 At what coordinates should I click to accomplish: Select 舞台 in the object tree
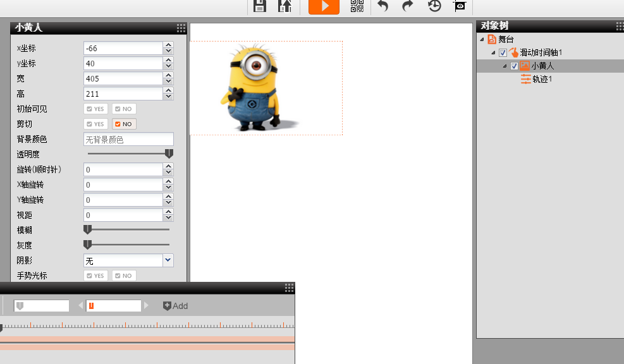506,39
